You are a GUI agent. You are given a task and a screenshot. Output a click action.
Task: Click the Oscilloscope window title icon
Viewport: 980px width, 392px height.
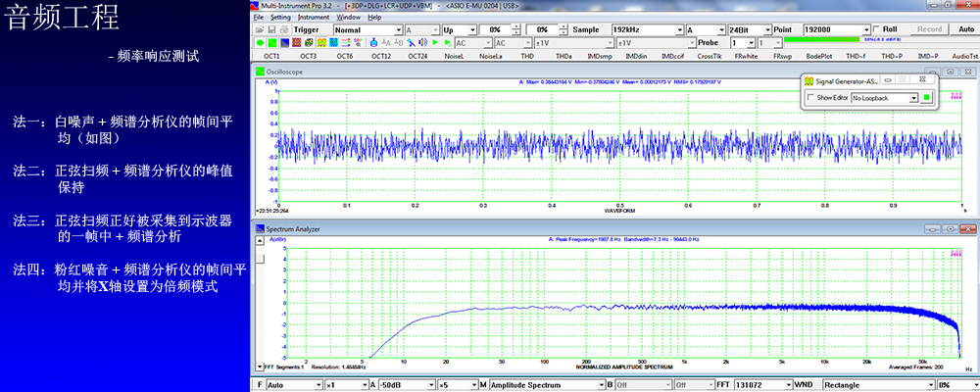coord(260,72)
